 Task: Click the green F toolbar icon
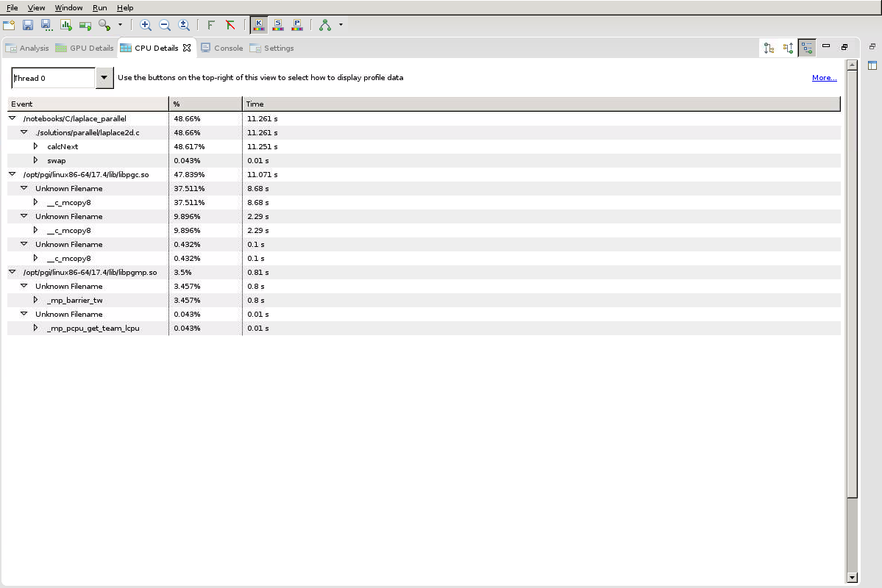[211, 25]
